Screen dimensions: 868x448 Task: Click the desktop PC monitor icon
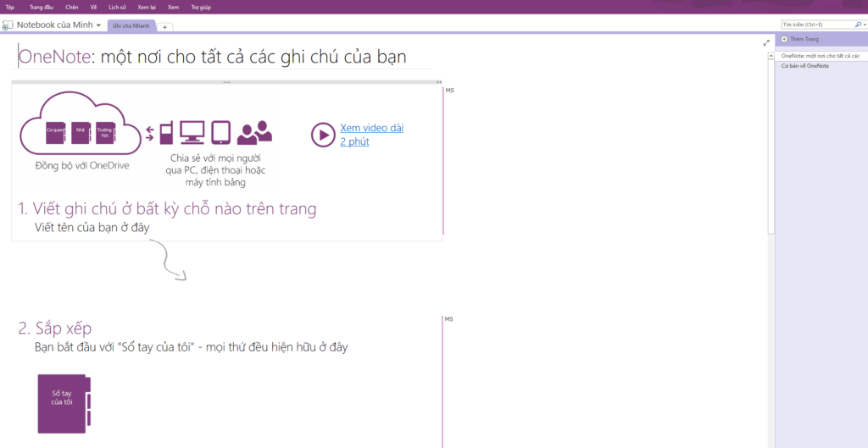pos(192,131)
